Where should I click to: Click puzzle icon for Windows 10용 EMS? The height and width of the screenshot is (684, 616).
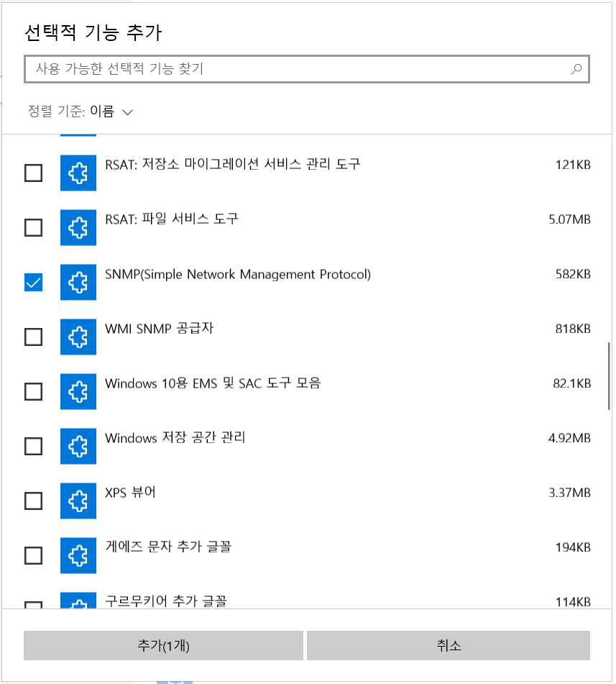tap(78, 391)
